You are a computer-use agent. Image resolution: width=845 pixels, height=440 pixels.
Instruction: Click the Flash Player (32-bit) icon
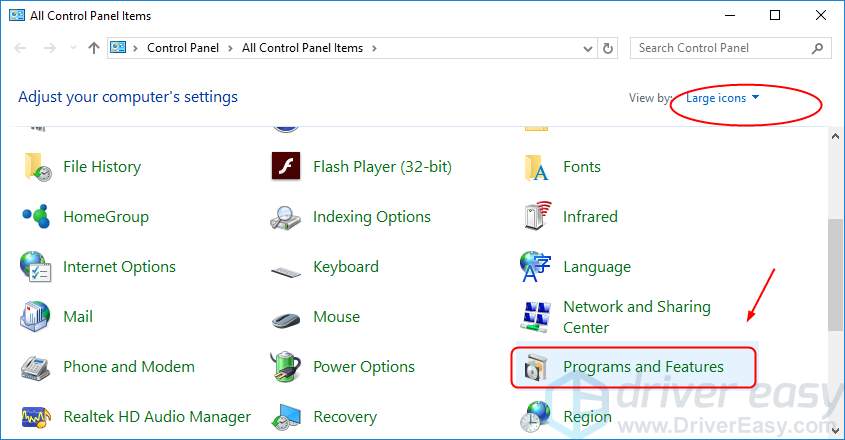286,167
